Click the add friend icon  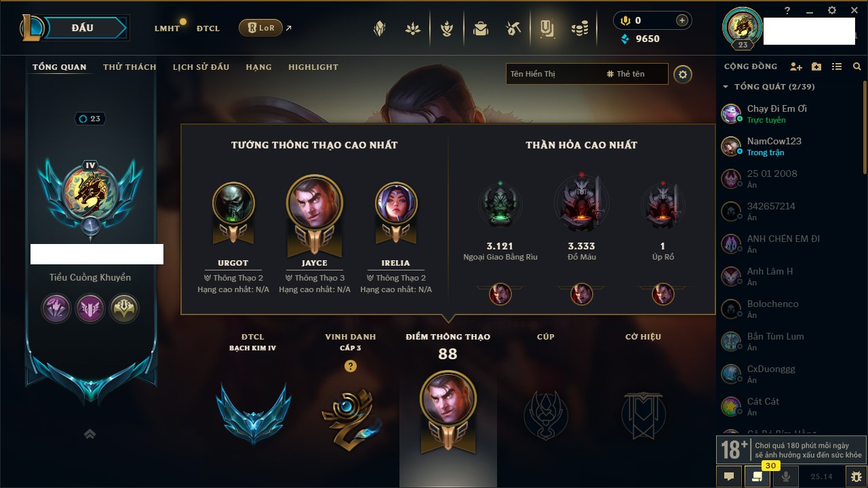point(796,66)
